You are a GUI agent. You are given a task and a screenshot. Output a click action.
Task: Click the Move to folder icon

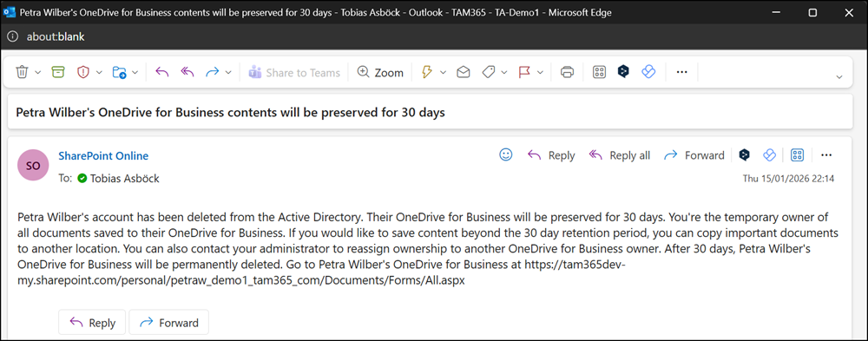point(119,72)
